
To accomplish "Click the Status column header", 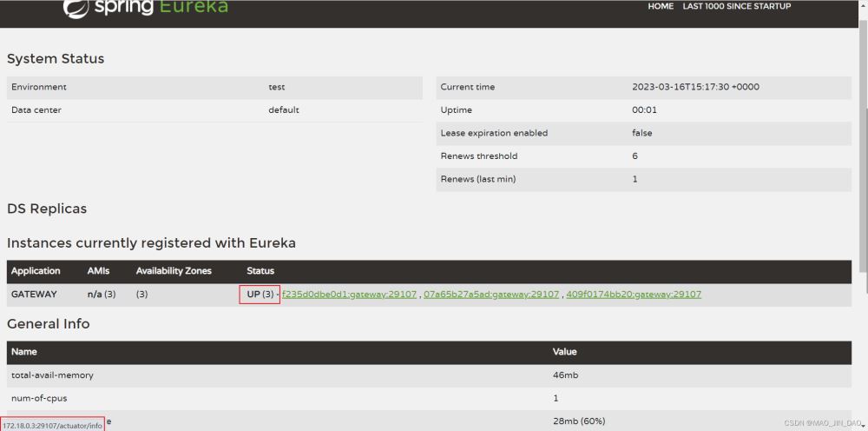I will click(260, 271).
